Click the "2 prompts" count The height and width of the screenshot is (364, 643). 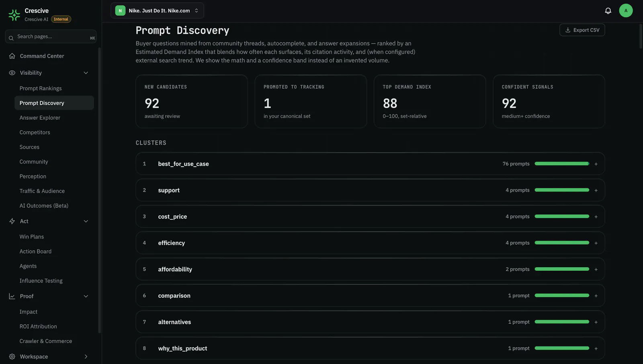point(518,269)
